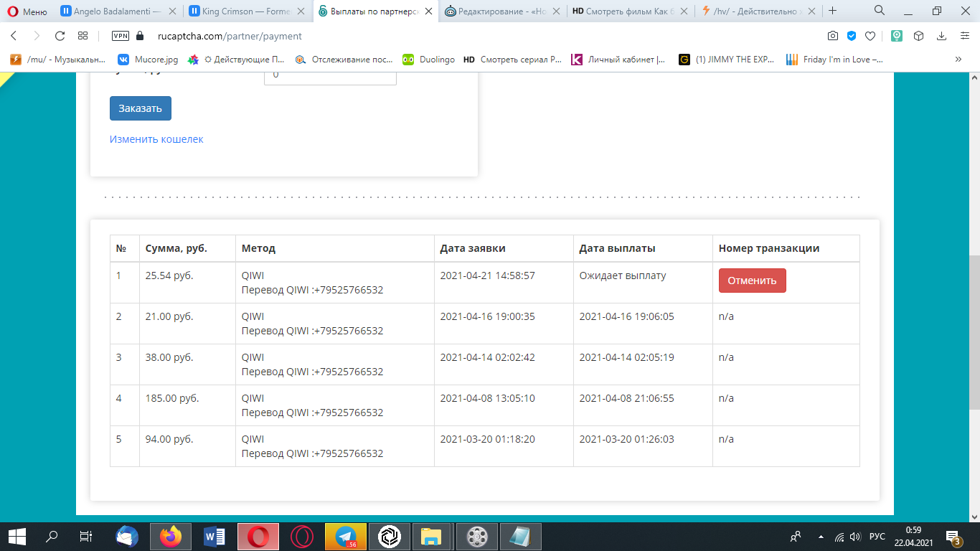Click request date 2021-04-14 02:02:42
The width and height of the screenshot is (980, 551).
tap(487, 357)
